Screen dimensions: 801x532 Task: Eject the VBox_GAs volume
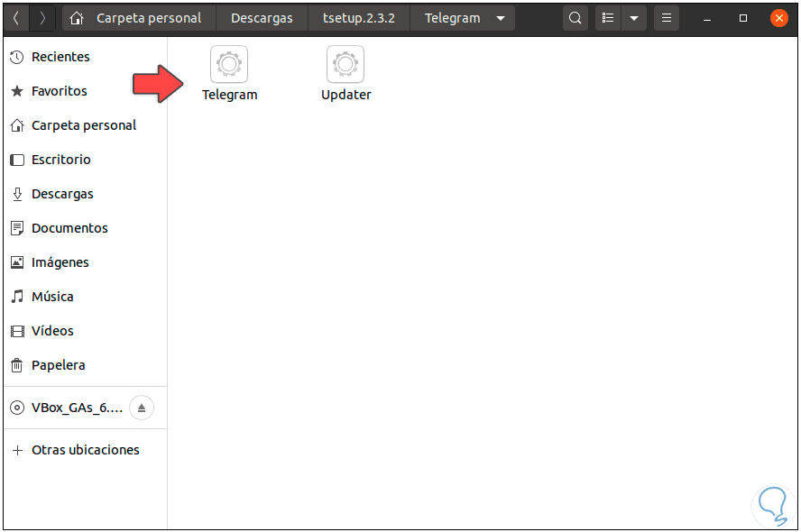pos(141,408)
